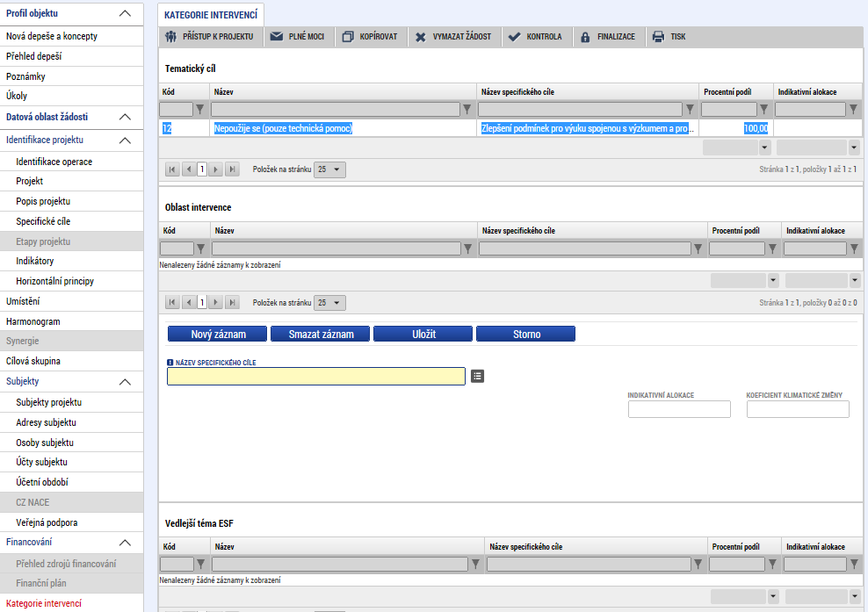
Task: Click filter icon for Název in Oblast intervence
Action: click(467, 248)
